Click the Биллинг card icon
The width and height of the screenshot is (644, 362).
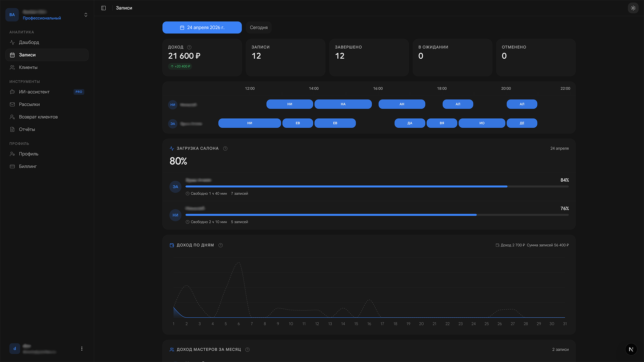pos(12,166)
